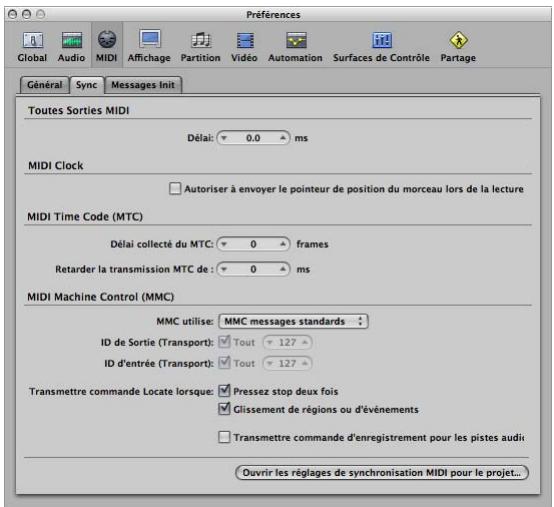Decrease ID de Sortie 127 value
554x507 pixels.
[270, 342]
